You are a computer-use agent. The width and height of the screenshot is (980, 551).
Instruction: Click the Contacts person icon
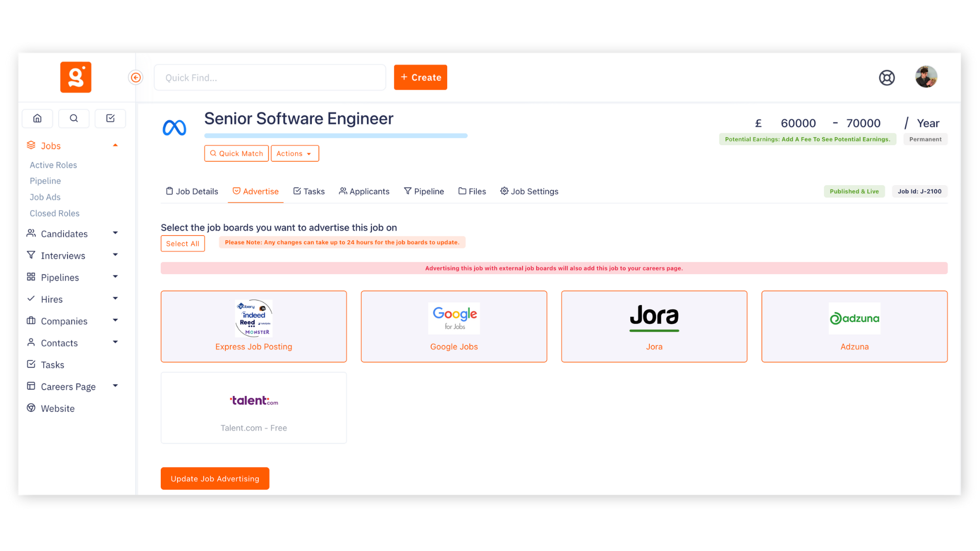tap(31, 342)
